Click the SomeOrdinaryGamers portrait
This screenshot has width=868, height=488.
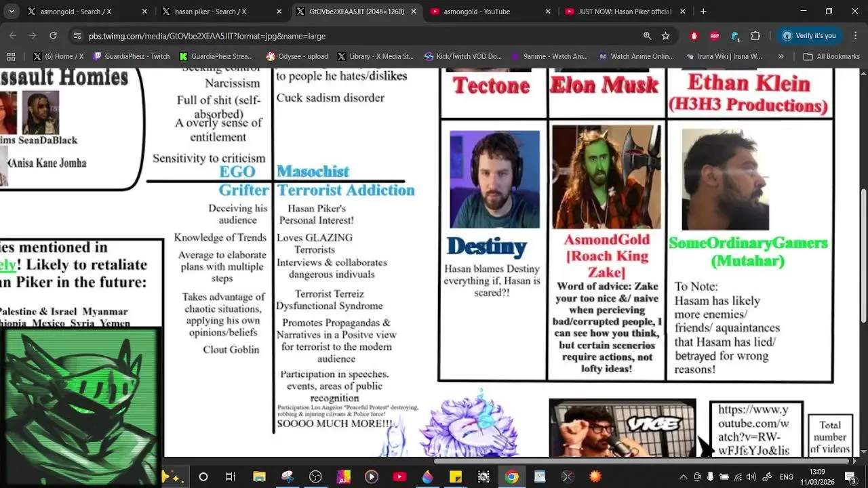point(725,180)
